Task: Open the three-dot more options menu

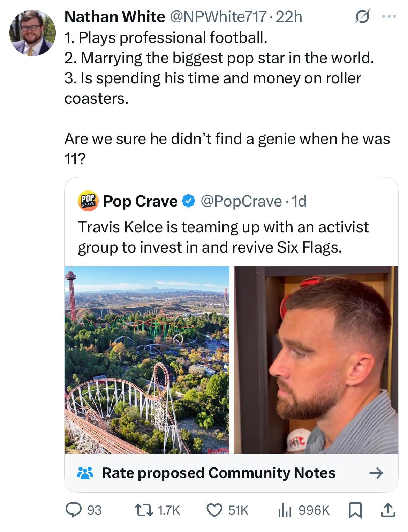Action: tap(389, 16)
